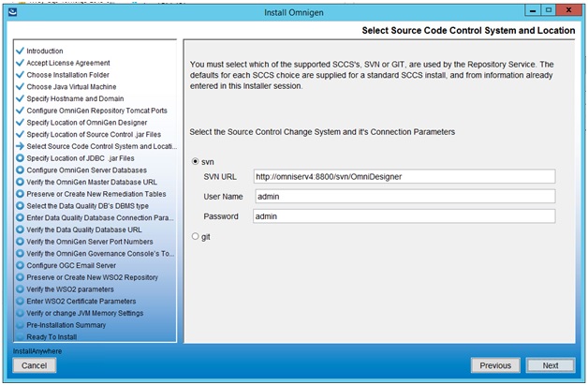Click circle icon beside Enter Data Quality Database Connection
The width and height of the screenshot is (588, 385).
(21, 217)
